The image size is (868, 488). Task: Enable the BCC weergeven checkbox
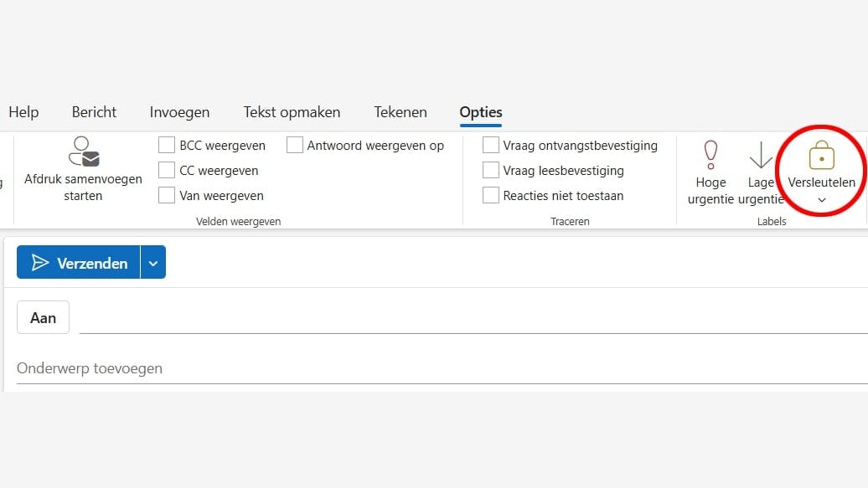pyautogui.click(x=167, y=146)
